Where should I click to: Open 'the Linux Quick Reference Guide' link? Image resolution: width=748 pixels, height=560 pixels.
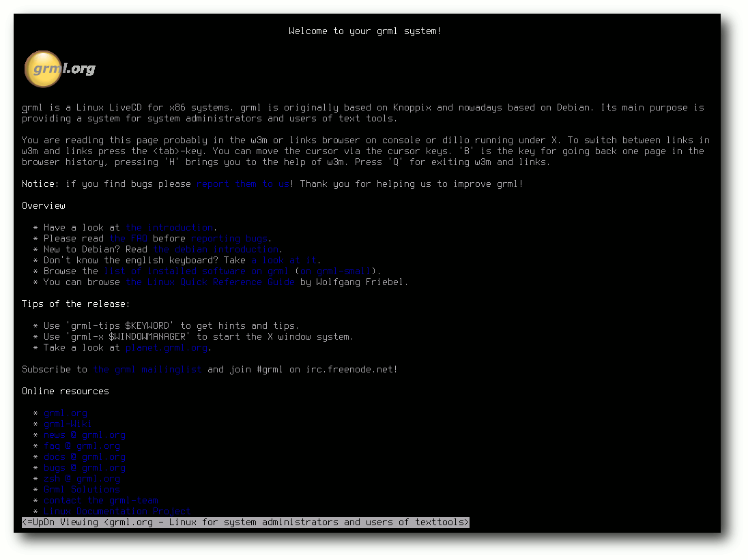coord(210,282)
